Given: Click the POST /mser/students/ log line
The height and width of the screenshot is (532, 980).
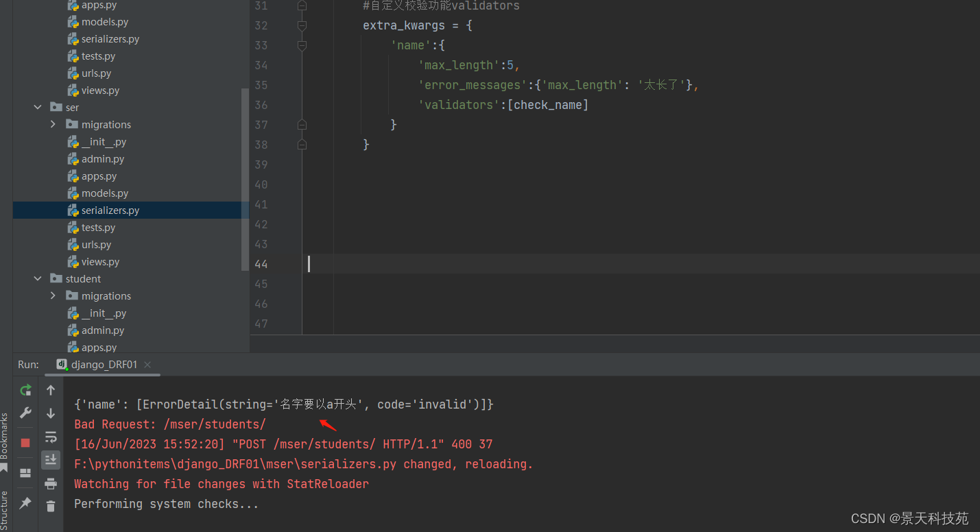Looking at the screenshot, I should coord(283,444).
